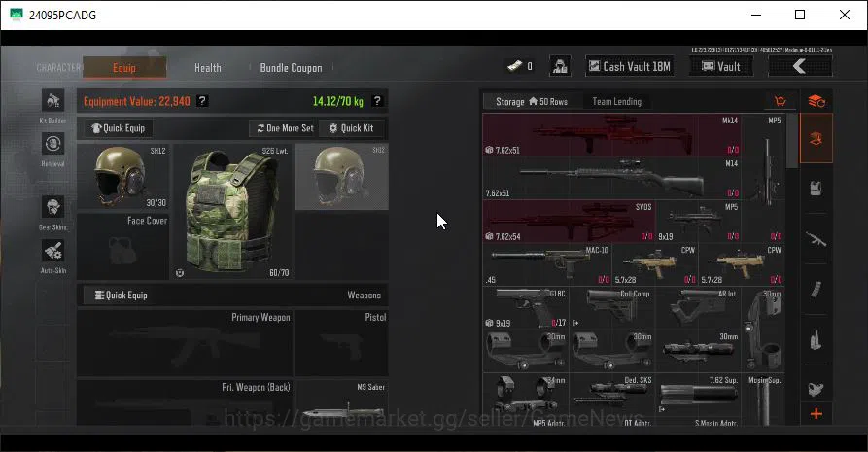Click the stack-all items icon above category filters
This screenshot has width=868, height=452.
[x=816, y=101]
